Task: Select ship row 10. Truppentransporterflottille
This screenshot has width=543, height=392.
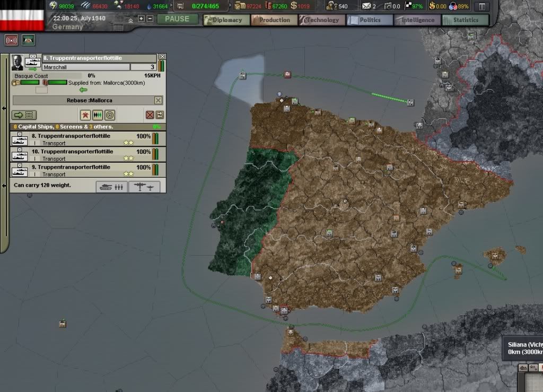Action: click(88, 154)
